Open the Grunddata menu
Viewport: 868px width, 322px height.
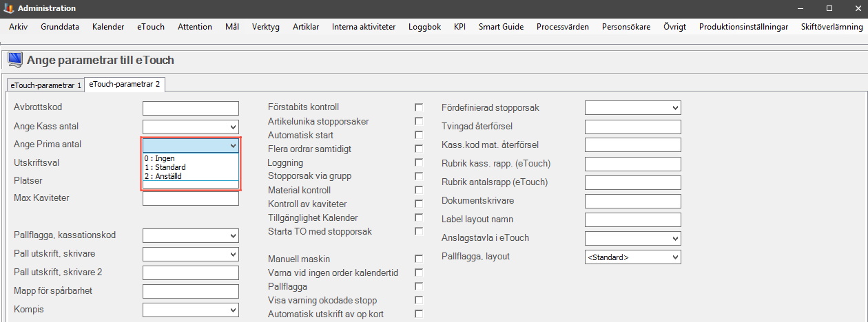click(x=60, y=27)
